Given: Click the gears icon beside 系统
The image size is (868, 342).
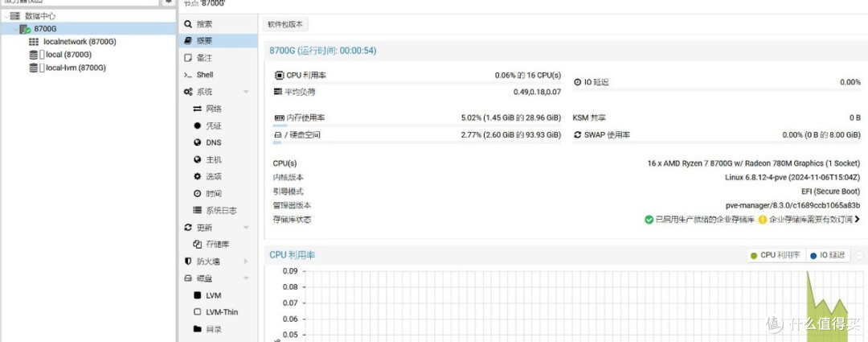Looking at the screenshot, I should point(188,92).
